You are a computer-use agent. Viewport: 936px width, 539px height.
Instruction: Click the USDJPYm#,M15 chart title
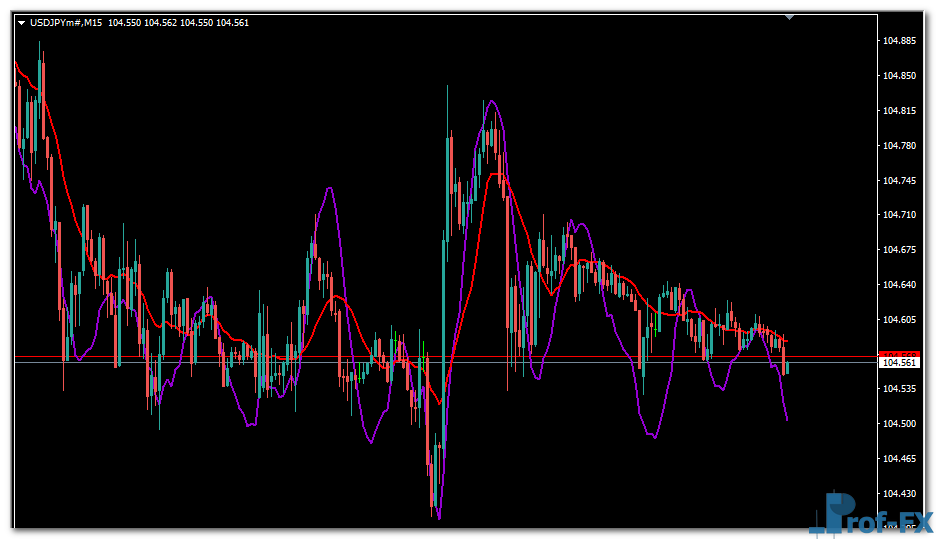click(66, 23)
